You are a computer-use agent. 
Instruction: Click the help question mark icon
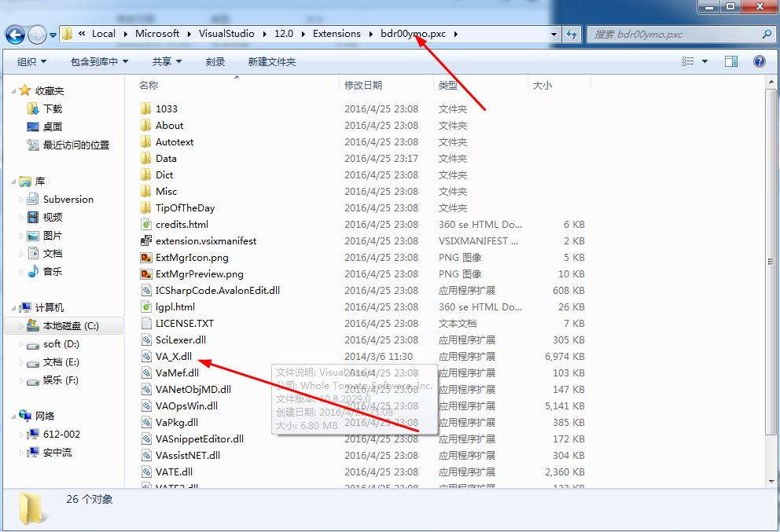(759, 61)
